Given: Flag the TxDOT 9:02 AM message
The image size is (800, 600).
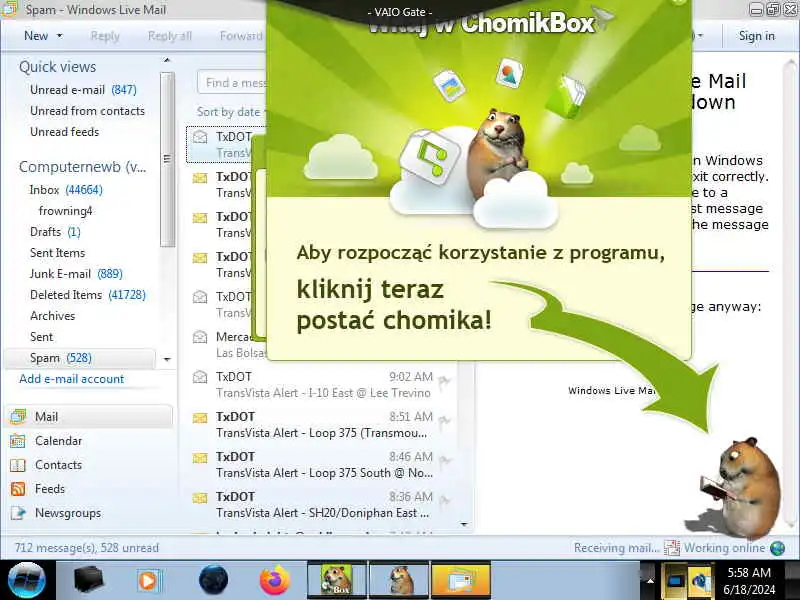Looking at the screenshot, I should 444,381.
